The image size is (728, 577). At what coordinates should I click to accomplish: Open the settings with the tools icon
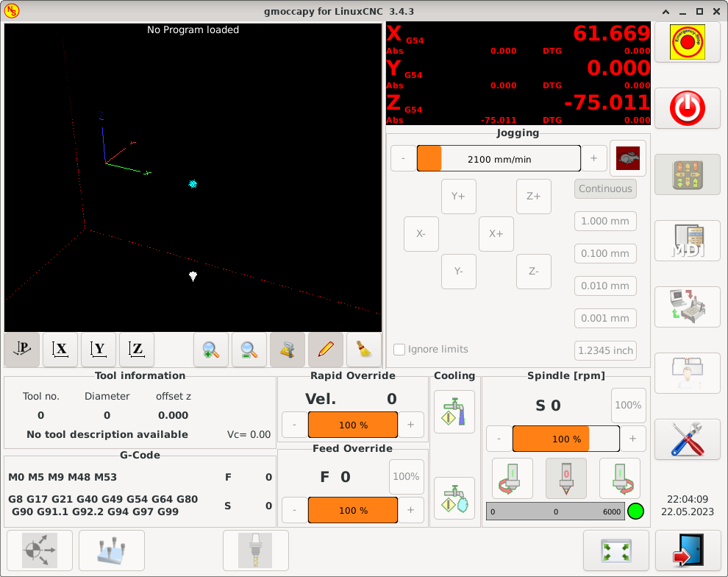click(x=687, y=439)
